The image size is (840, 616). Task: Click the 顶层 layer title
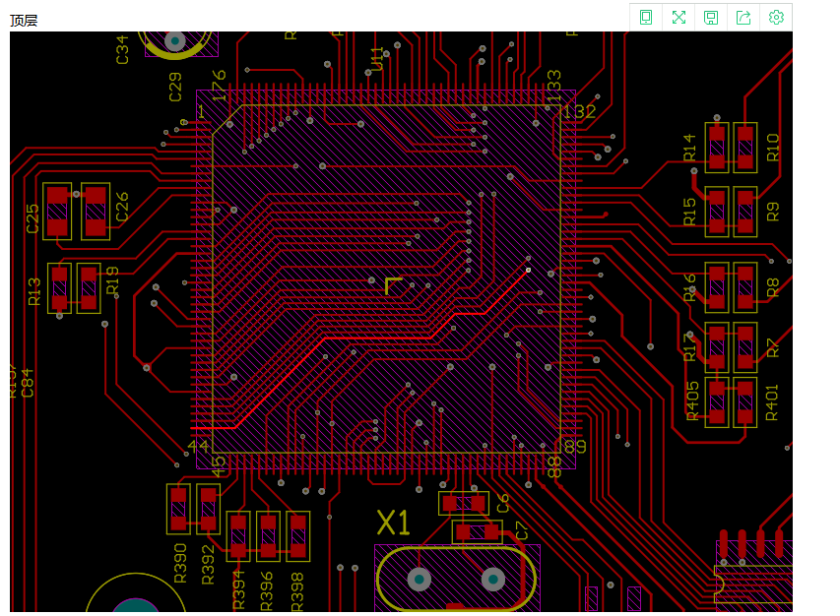[x=24, y=21]
